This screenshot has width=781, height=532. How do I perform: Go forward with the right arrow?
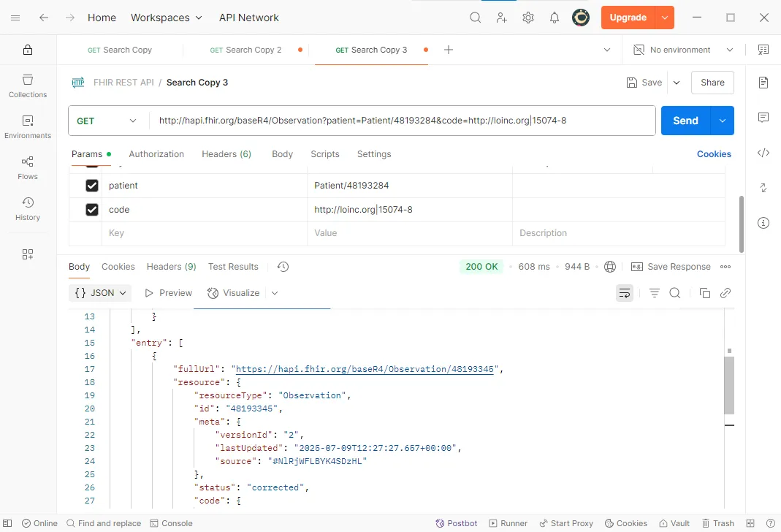tap(69, 18)
